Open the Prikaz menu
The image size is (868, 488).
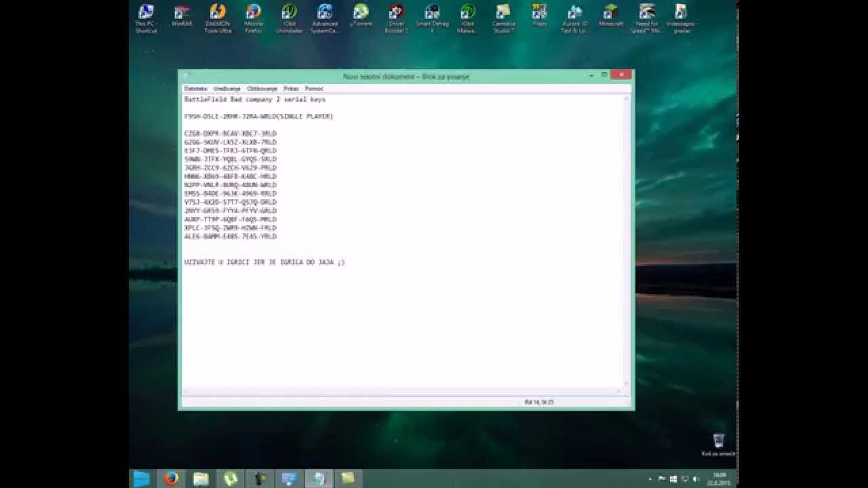(291, 89)
